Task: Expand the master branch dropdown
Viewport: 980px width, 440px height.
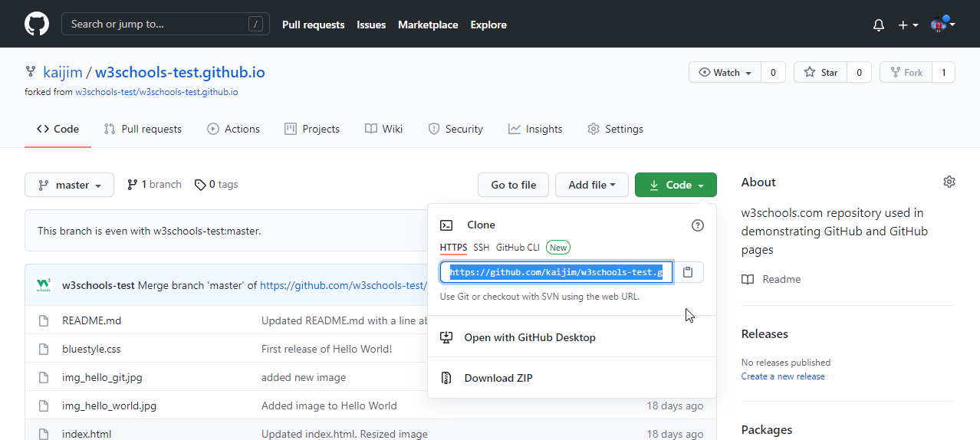Action: tap(70, 185)
